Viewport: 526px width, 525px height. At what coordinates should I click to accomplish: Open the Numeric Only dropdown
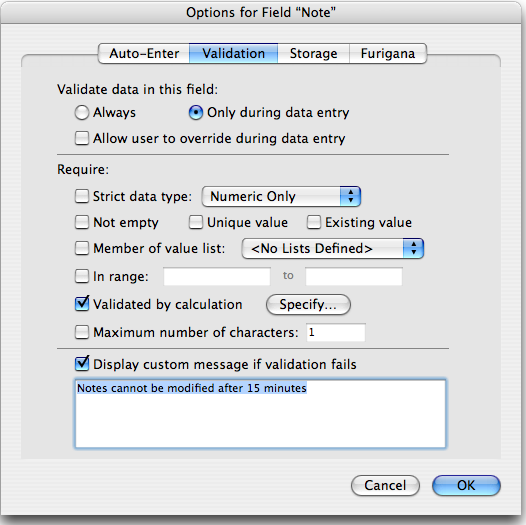click(281, 196)
